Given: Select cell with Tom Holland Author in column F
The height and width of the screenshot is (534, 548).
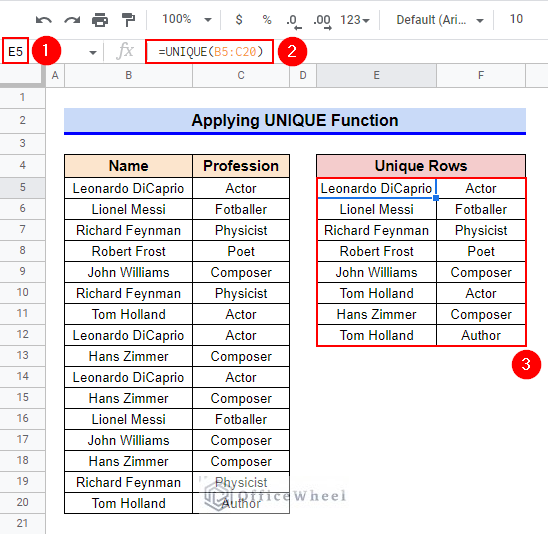Looking at the screenshot, I should 481,335.
